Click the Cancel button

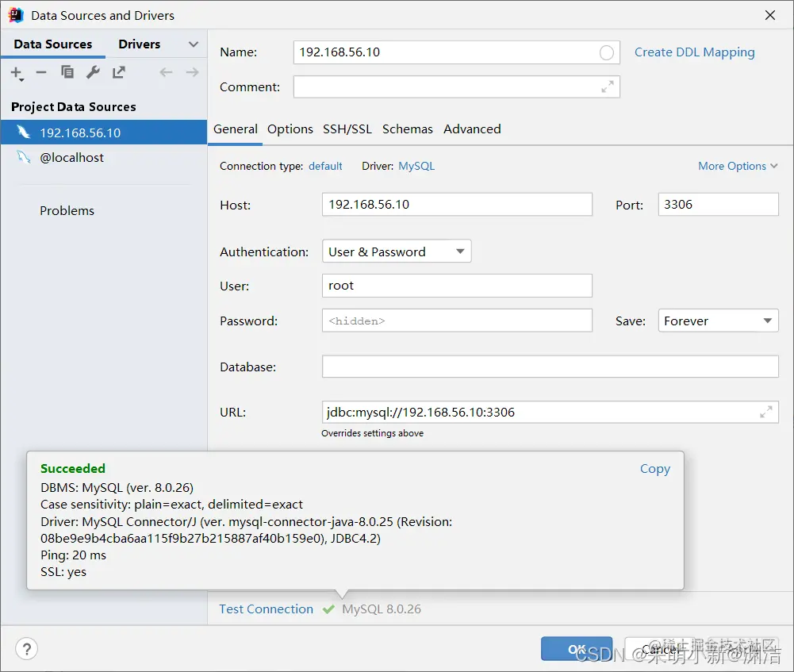coord(660,649)
